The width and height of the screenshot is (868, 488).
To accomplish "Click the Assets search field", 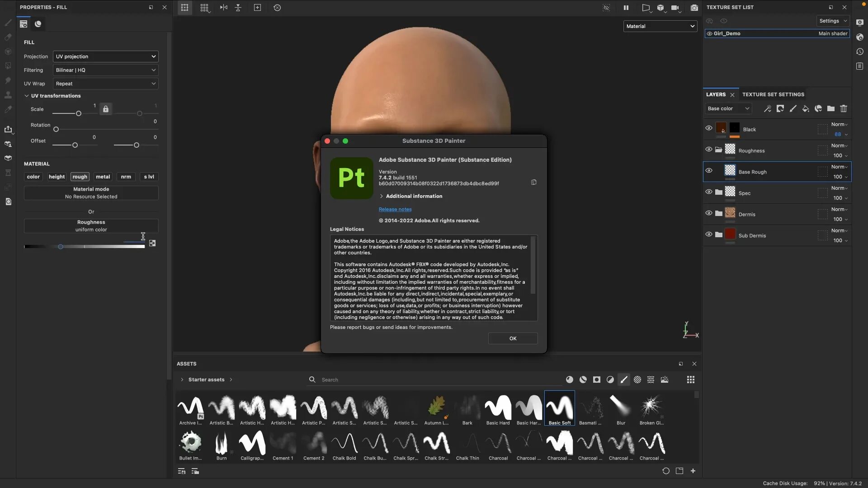I will 434,380.
